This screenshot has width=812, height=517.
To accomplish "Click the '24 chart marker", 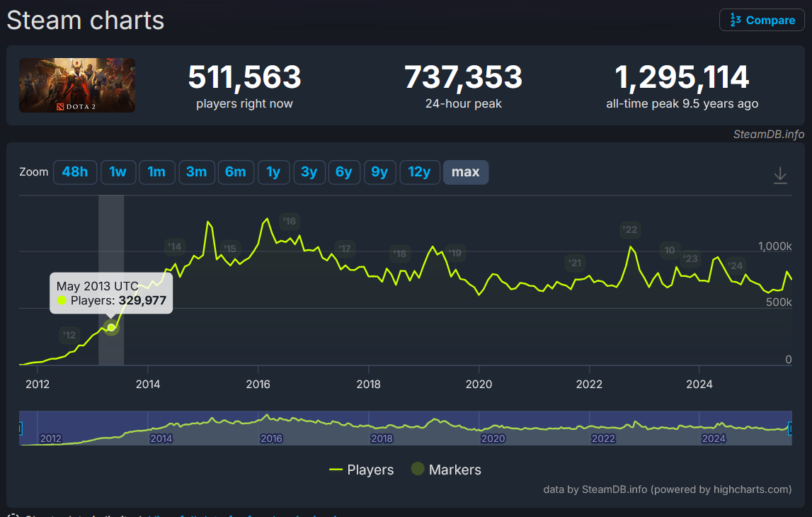I will (x=736, y=266).
